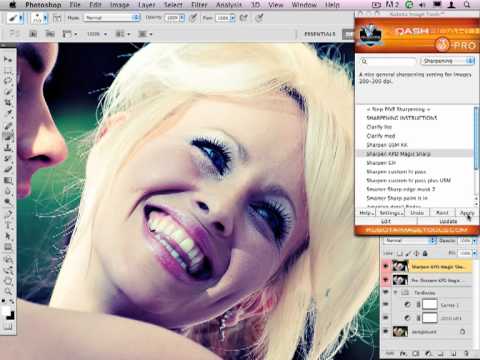The image size is (480, 360).
Task: Click the Curves 1 adjustment icon
Action: click(x=407, y=305)
